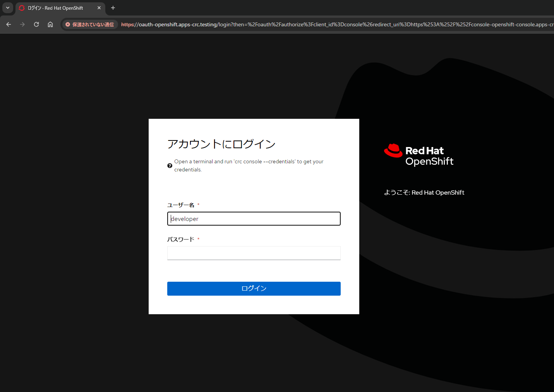Click the browser back arrow
This screenshot has width=554, height=392.
(9, 24)
